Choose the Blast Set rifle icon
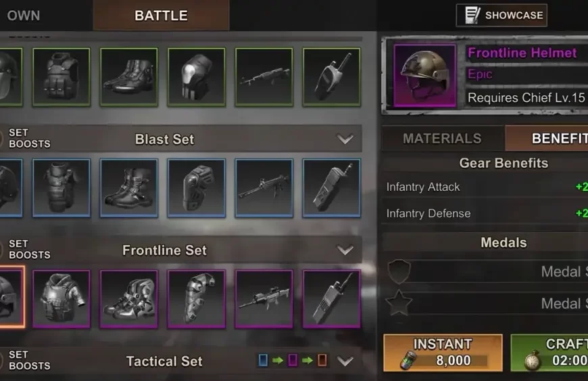Image resolution: width=588 pixels, height=381 pixels. click(264, 188)
